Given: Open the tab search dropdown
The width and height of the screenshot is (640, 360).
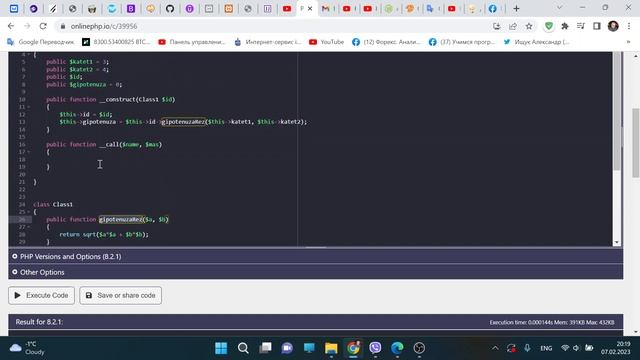Looking at the screenshot, I should [x=560, y=8].
